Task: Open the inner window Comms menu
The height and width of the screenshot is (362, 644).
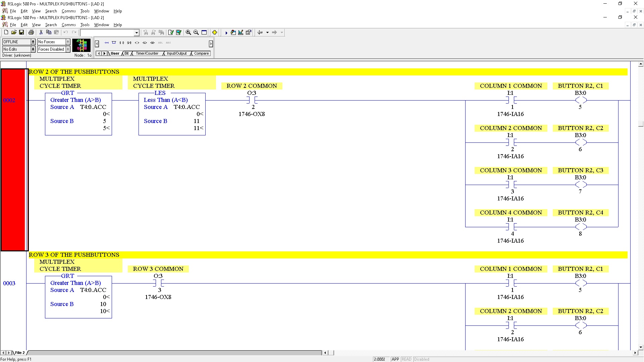Action: pyautogui.click(x=69, y=25)
